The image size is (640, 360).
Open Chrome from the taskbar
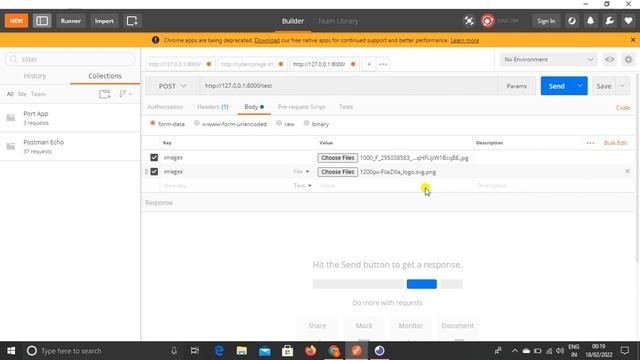333,351
